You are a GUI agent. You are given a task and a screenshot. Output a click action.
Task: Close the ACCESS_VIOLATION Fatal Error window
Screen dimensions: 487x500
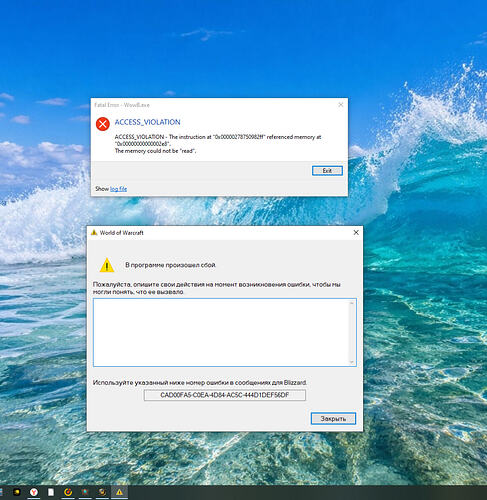[x=341, y=105]
